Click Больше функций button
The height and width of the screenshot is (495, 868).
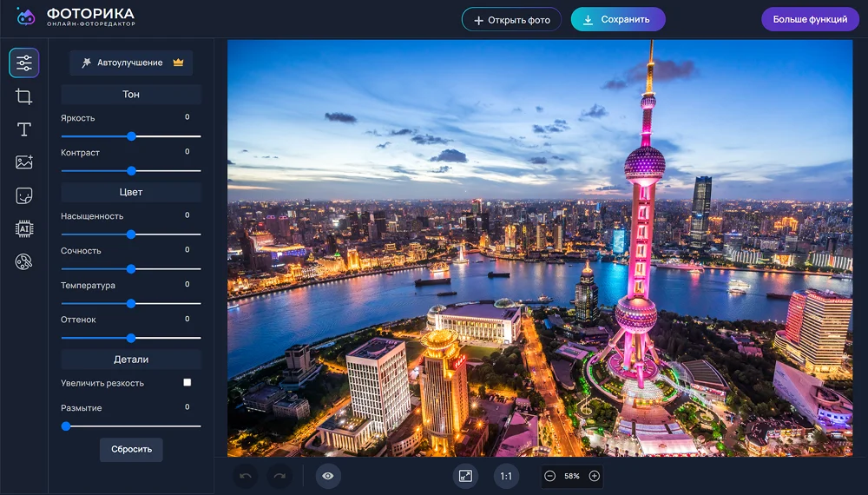[x=810, y=19]
